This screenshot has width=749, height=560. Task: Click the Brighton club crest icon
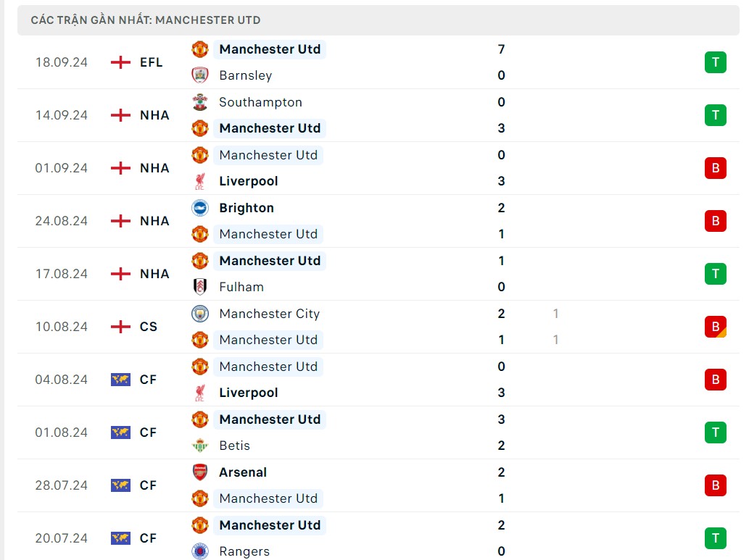tap(199, 208)
